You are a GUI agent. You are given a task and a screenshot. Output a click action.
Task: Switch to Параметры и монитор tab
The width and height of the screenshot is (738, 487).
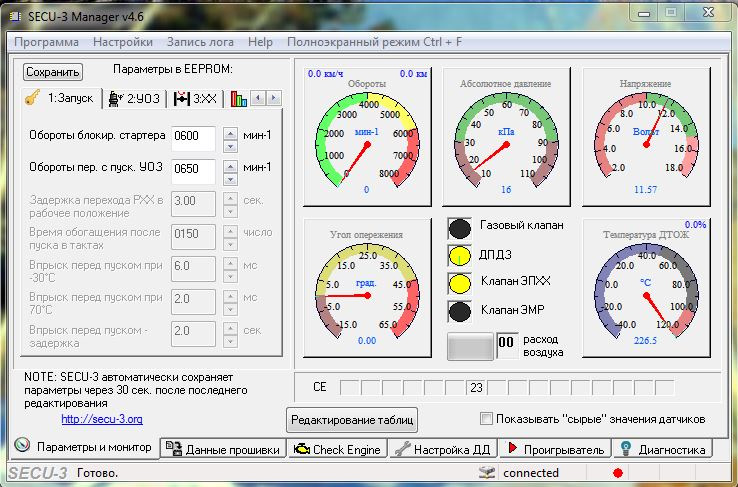(x=84, y=446)
